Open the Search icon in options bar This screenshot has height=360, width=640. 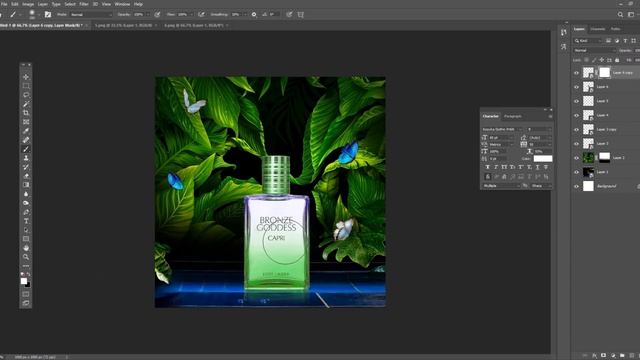point(620,14)
